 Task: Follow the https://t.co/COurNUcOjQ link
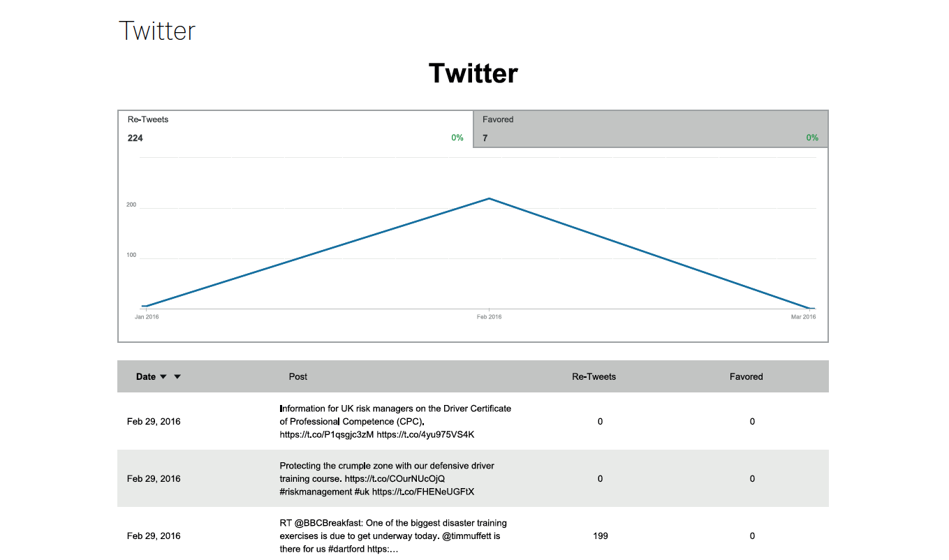click(395, 479)
